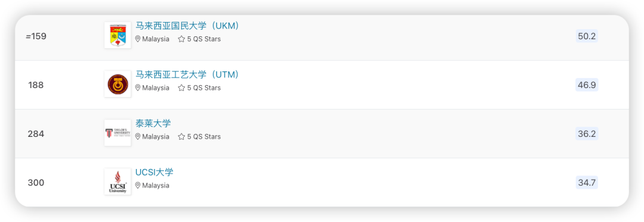
Task: Select the 46.9 score badge
Action: click(x=587, y=85)
